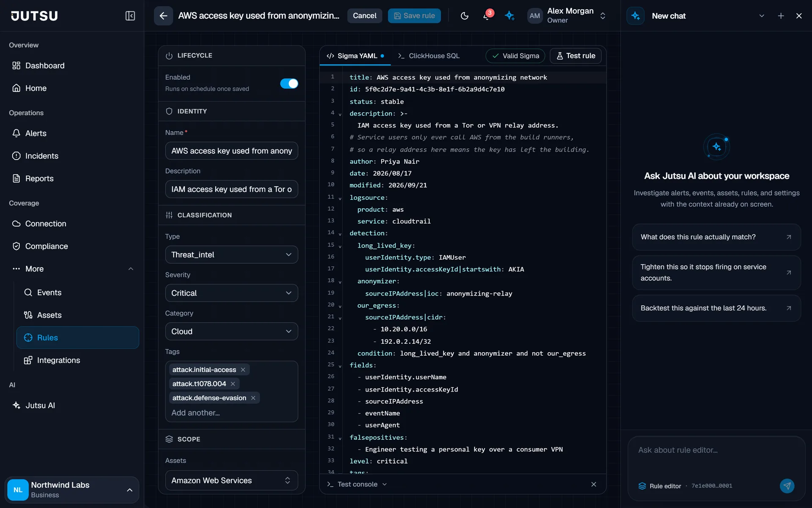Screen dimensions: 812x508
Task: Open the Type dropdown Threat_intel
Action: [232, 254]
